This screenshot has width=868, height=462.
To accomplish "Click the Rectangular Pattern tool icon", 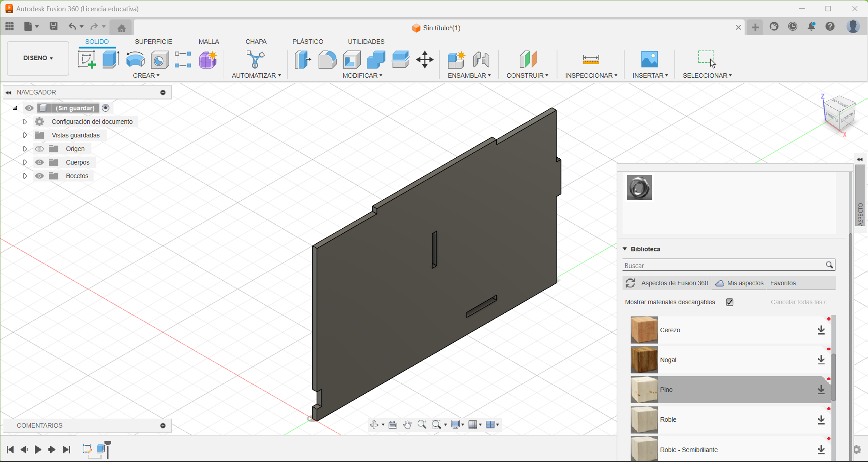I will 183,60.
